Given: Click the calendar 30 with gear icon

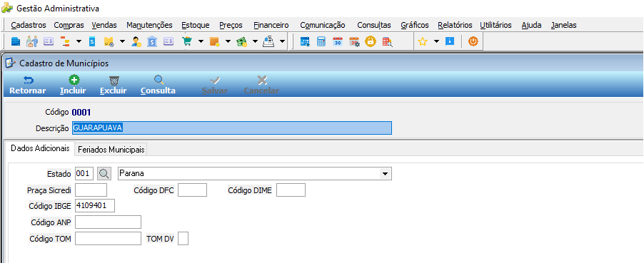Looking at the screenshot, I should [x=354, y=41].
